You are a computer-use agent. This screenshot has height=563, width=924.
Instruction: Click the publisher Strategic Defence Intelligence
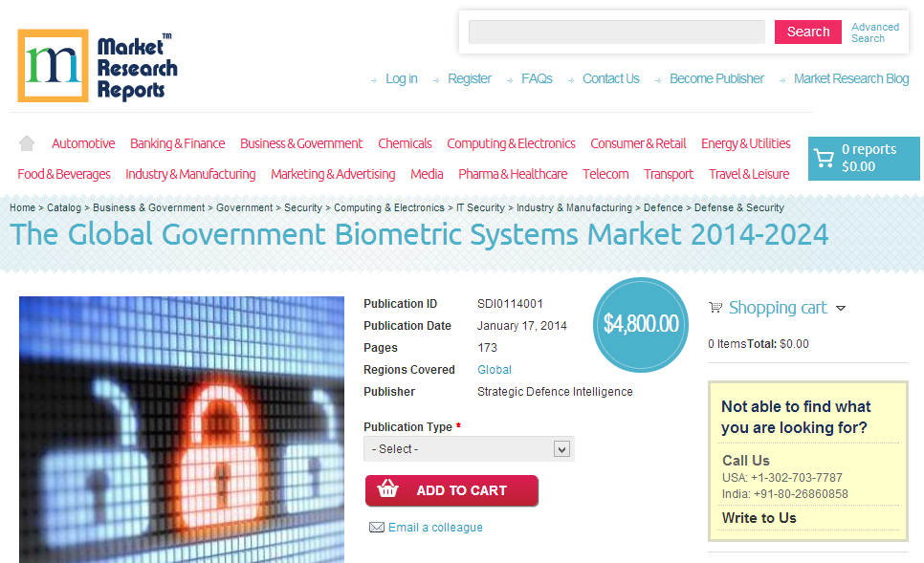point(555,391)
